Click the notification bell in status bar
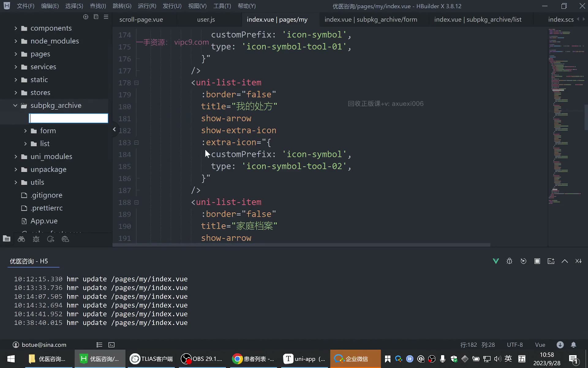 [574, 345]
